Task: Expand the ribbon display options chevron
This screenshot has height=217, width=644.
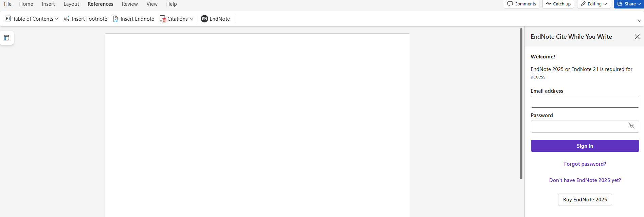Action: pos(639,21)
